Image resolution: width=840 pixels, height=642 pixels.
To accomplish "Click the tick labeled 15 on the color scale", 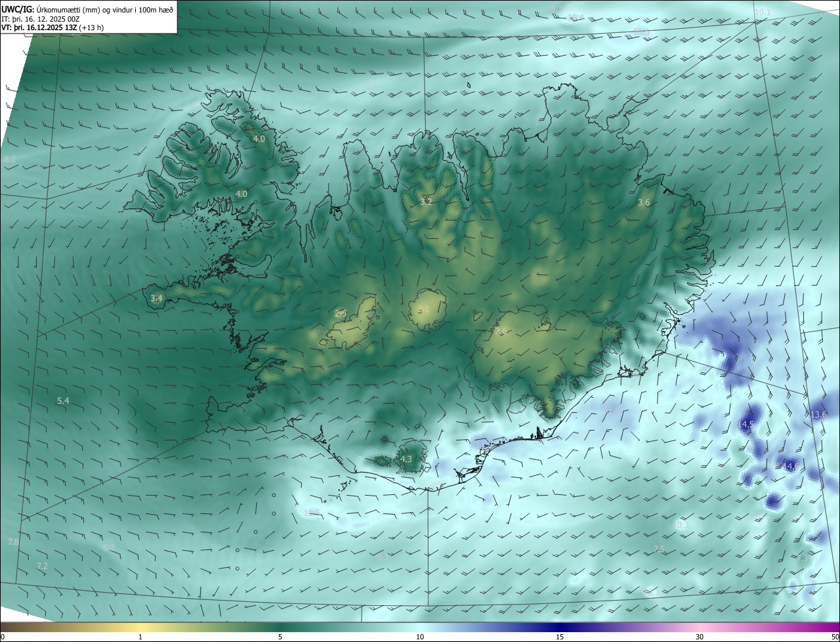I will (560, 637).
